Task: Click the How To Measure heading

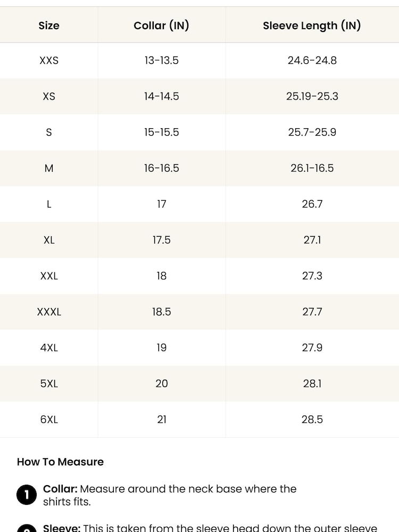Action: 61,462
